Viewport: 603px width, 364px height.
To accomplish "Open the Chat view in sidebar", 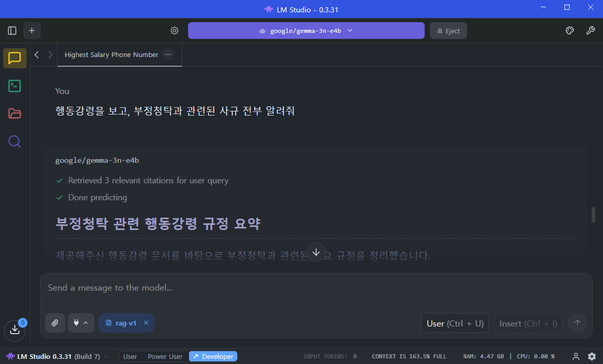I will pyautogui.click(x=15, y=58).
